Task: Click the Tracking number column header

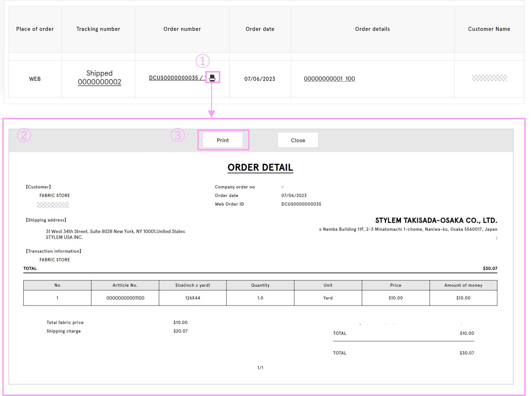Action: click(98, 29)
